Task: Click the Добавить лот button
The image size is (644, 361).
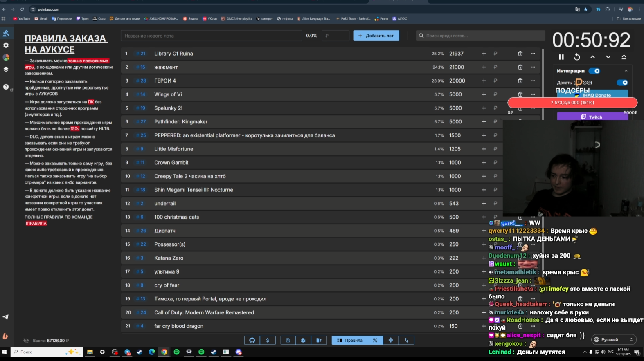Action: [376, 36]
